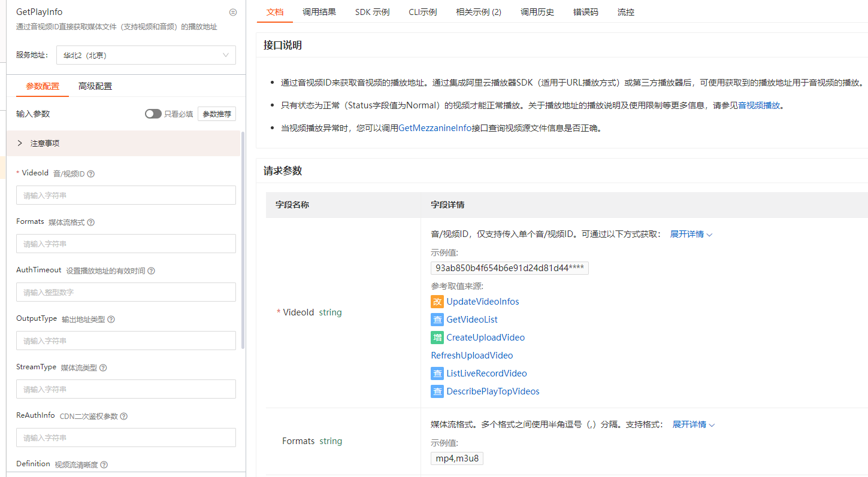Open the 服务地址 region dropdown

pos(146,55)
